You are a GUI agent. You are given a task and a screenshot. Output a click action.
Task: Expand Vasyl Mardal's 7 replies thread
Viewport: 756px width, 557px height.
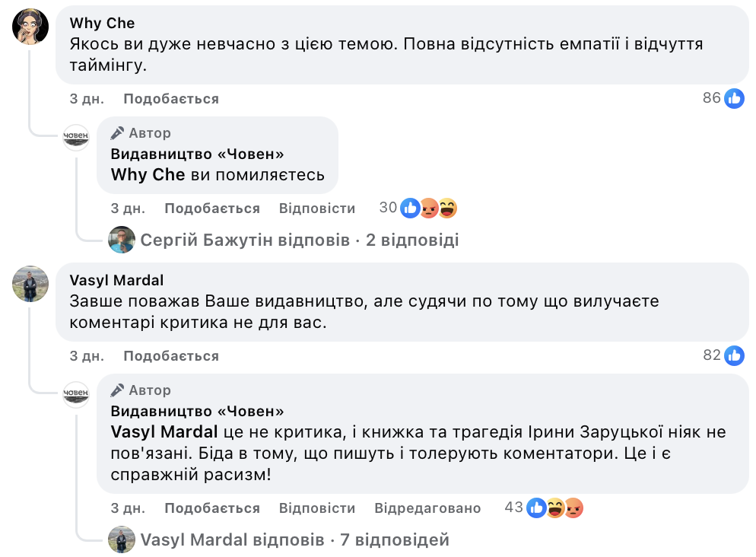click(295, 540)
